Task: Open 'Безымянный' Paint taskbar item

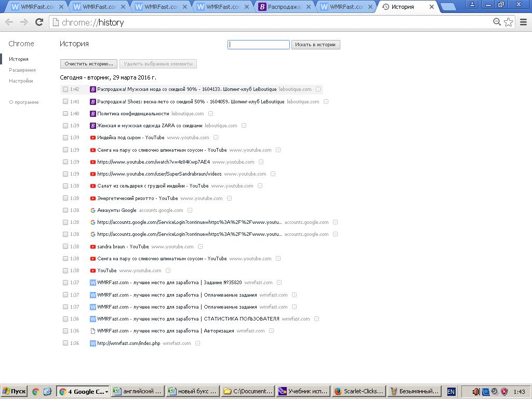Action: coord(414,392)
